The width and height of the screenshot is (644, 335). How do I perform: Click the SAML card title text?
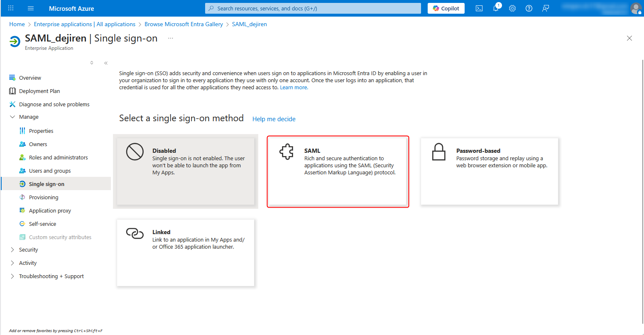[312, 151]
